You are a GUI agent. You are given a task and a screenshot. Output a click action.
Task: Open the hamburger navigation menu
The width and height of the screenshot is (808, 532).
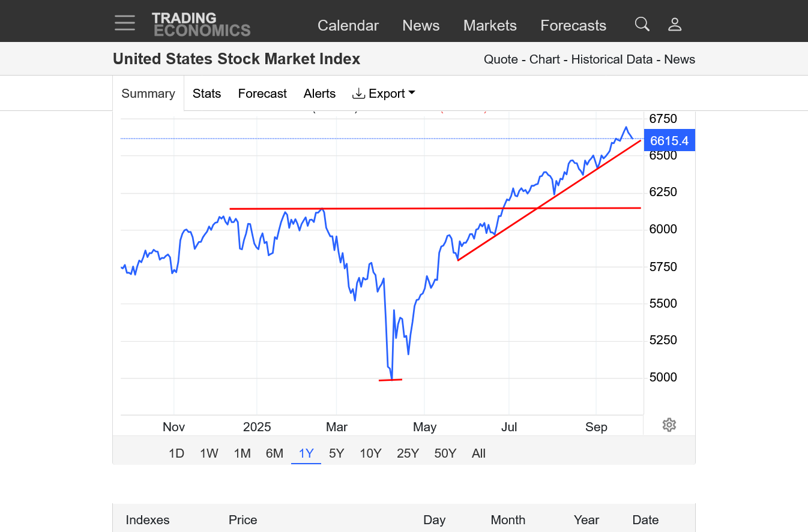coord(125,23)
